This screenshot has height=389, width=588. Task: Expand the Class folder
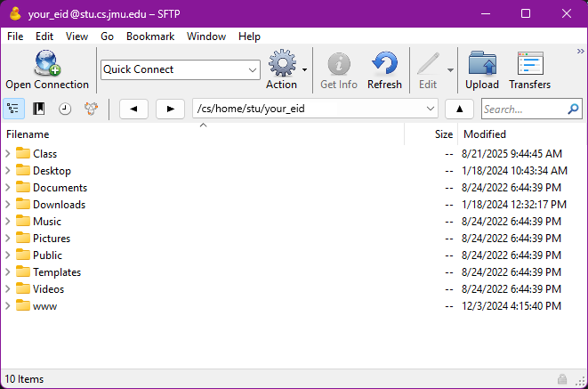coord(8,154)
